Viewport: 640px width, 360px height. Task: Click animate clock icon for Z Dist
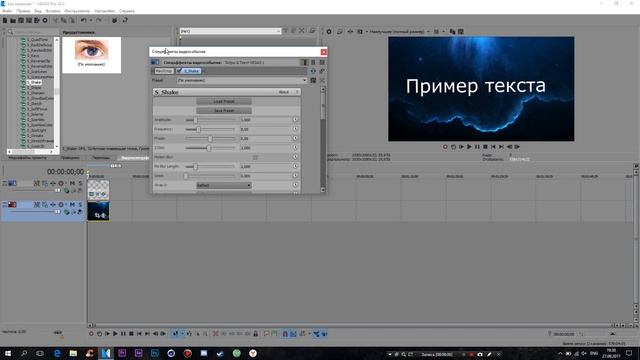point(295,148)
